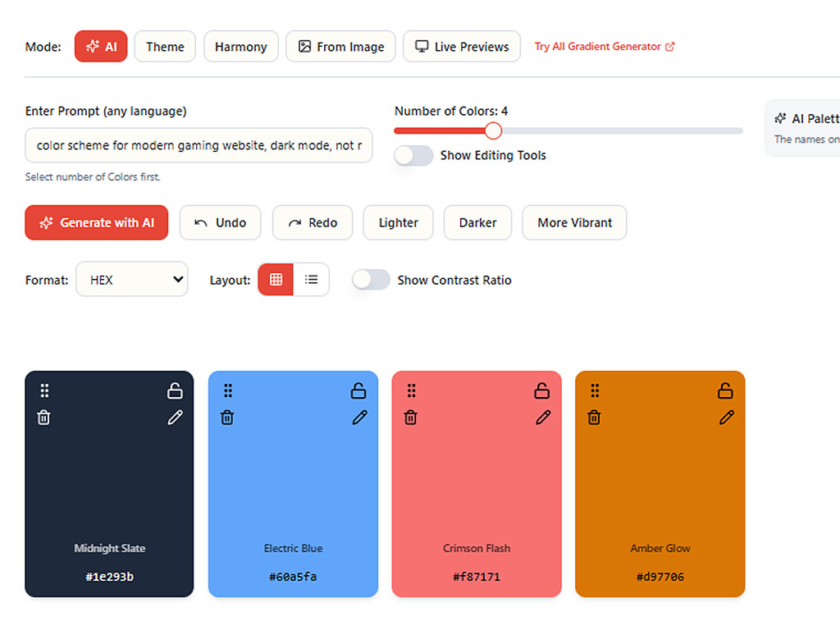Make palette Lighter
Viewport: 840px width, 630px height.
pos(398,222)
